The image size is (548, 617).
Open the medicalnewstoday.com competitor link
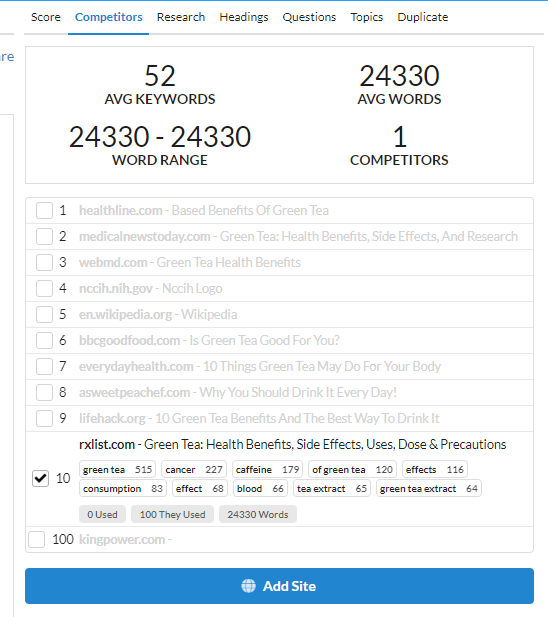298,236
